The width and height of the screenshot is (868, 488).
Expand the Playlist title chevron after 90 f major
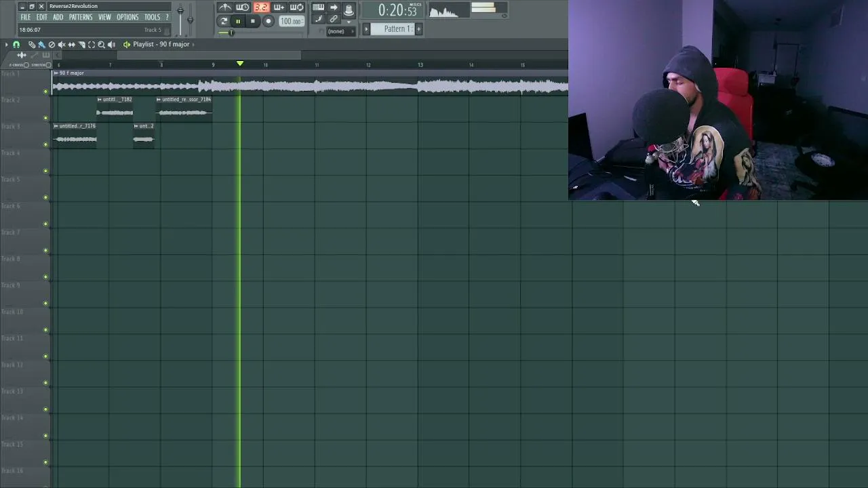193,45
